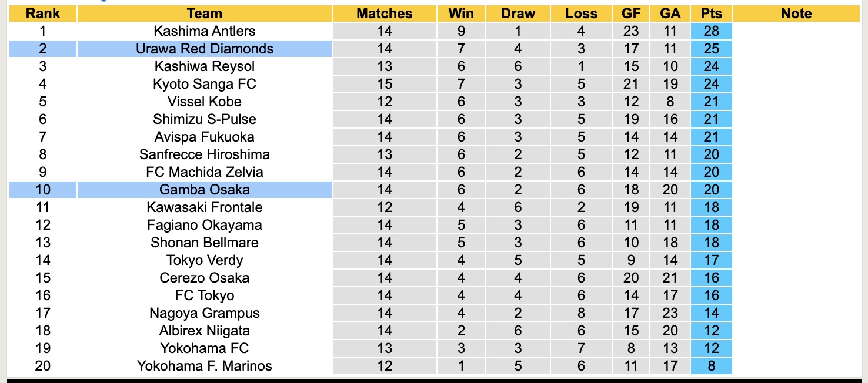Click the Team column header

click(204, 14)
